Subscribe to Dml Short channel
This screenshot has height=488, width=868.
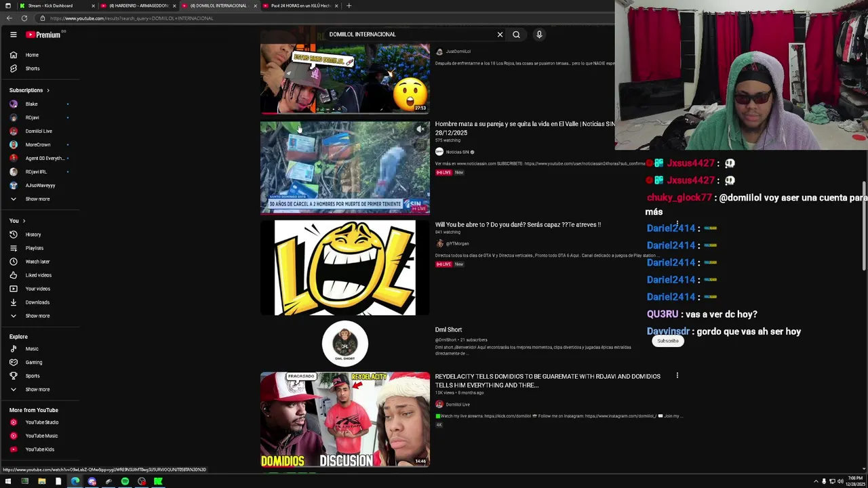click(x=667, y=341)
